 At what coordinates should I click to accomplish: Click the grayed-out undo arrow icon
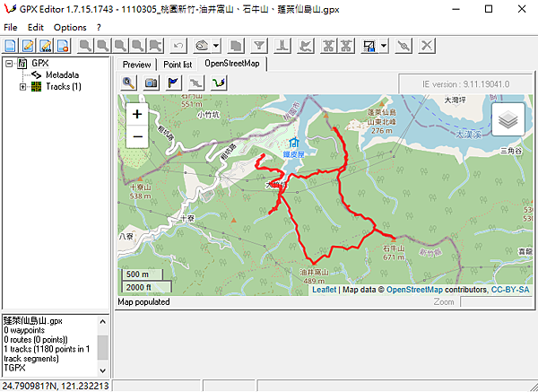click(178, 46)
